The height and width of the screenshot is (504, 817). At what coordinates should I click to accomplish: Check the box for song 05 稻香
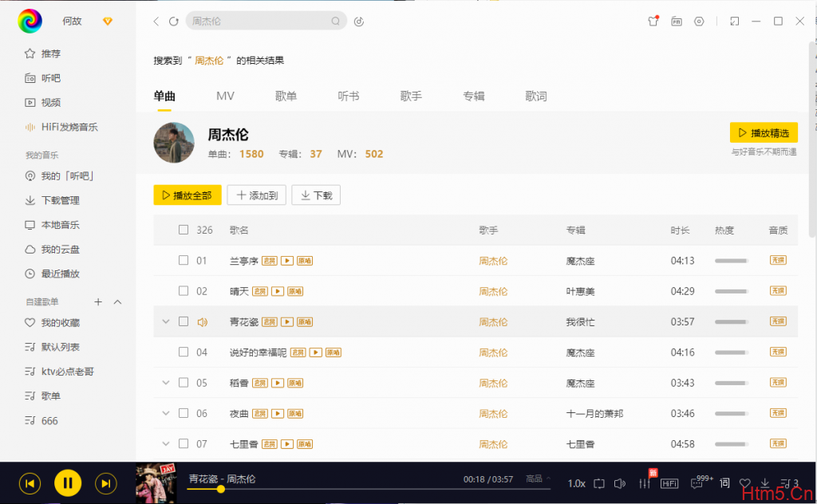tap(184, 383)
